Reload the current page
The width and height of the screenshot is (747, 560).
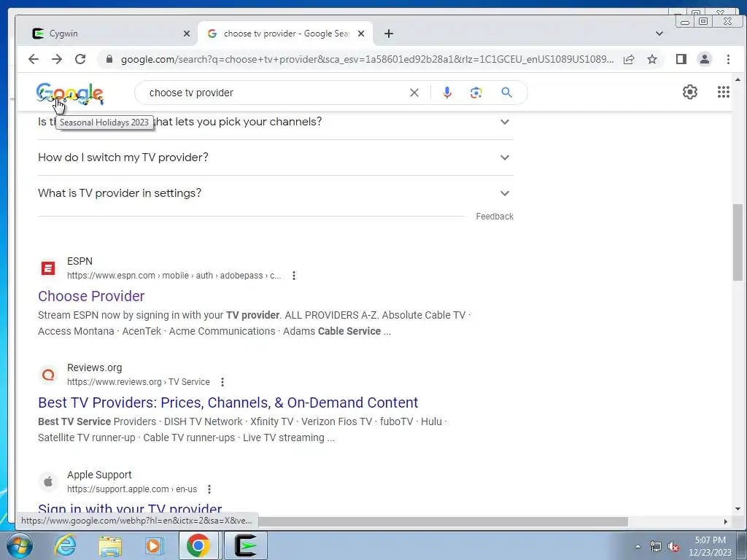click(80, 59)
